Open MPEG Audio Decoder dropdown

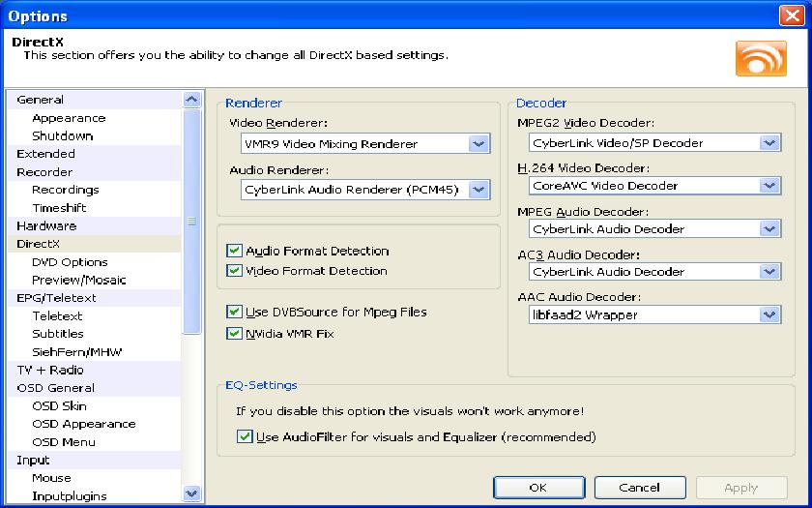point(654,228)
